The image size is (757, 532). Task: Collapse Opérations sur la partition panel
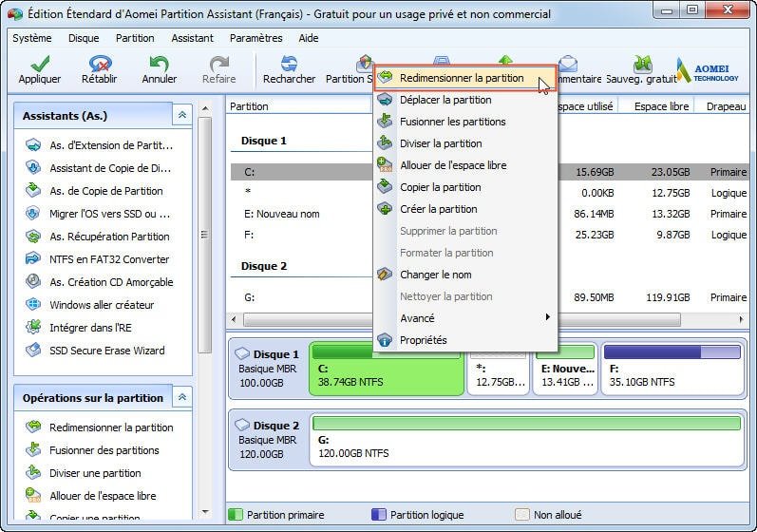[x=182, y=397]
